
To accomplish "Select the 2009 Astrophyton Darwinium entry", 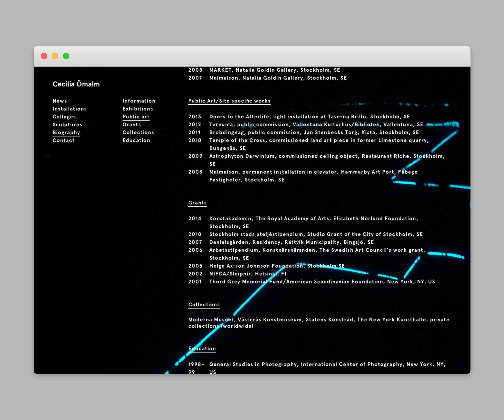I will [x=316, y=160].
